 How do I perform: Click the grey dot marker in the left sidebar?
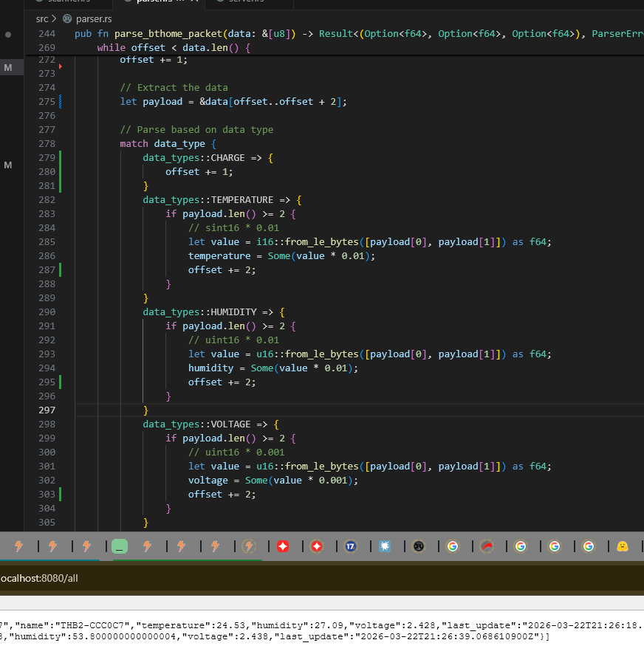[x=8, y=35]
